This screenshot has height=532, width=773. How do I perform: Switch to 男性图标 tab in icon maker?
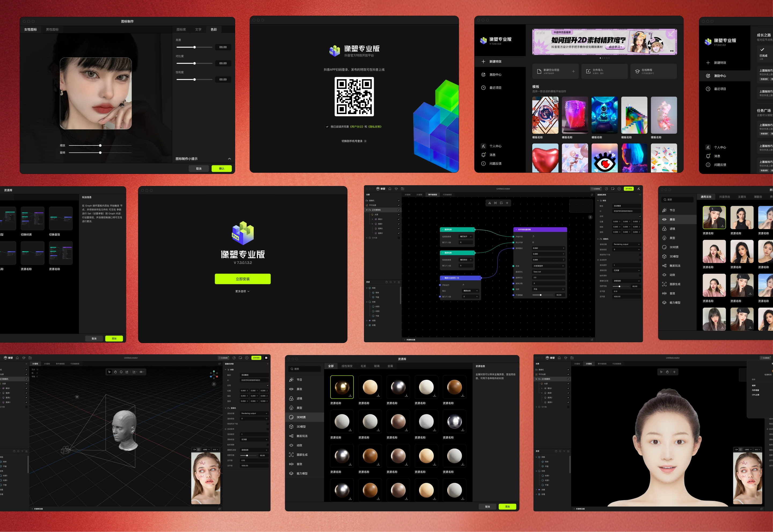coord(52,29)
